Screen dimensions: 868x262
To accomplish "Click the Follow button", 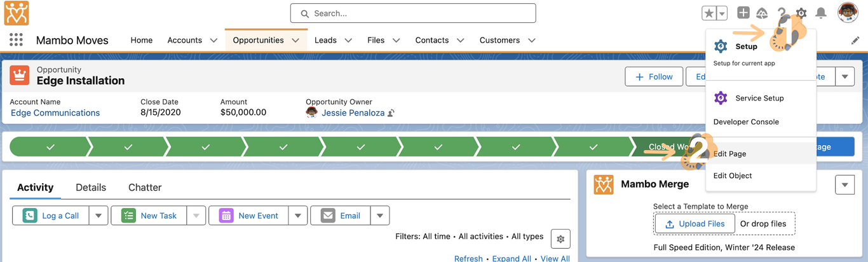I will coord(654,77).
